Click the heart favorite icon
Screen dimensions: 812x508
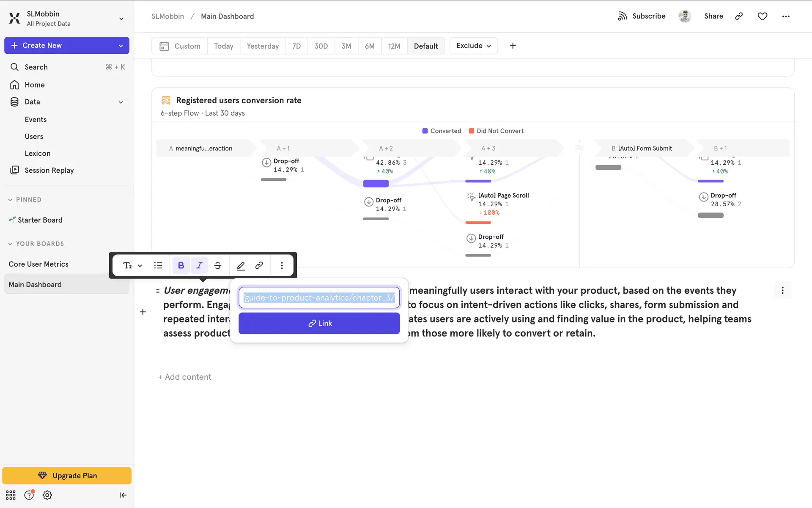pyautogui.click(x=762, y=16)
